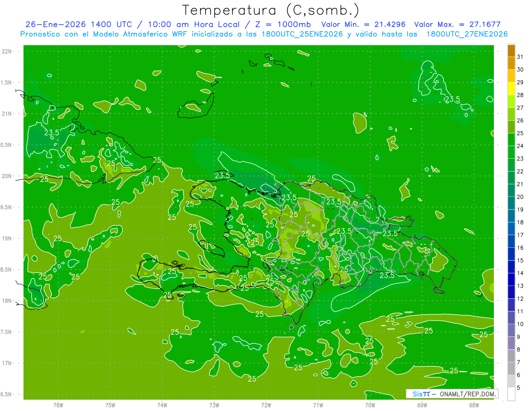Click the '19N' latitude axis label

tap(7, 239)
